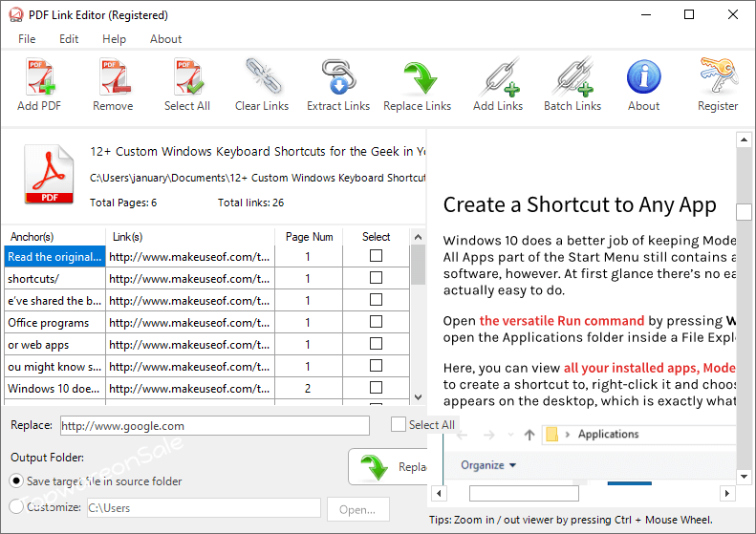This screenshot has width=756, height=534.
Task: Open the Organize dropdown in preview
Action: pyautogui.click(x=488, y=465)
